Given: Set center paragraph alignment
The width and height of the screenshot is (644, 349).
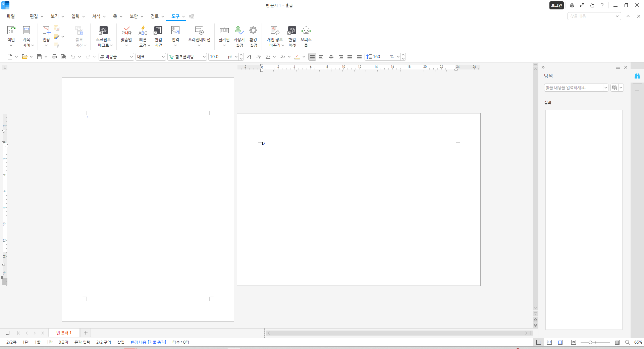Looking at the screenshot, I should coord(331,57).
